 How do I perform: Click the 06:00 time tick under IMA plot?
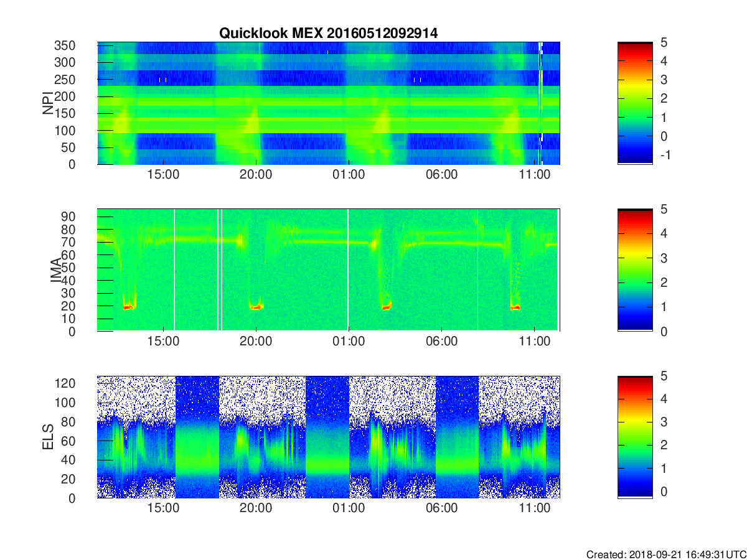[x=441, y=342]
